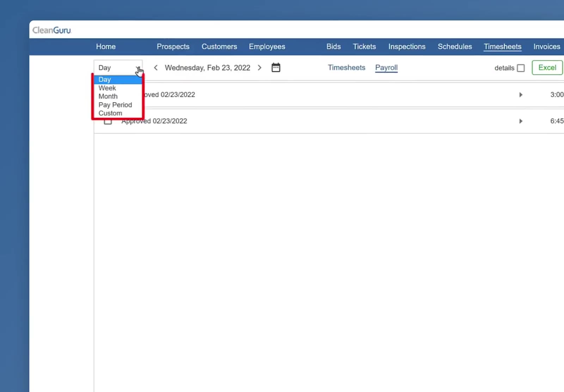Open the Customers menu
Screen dimensions: 564x392
click(x=219, y=47)
